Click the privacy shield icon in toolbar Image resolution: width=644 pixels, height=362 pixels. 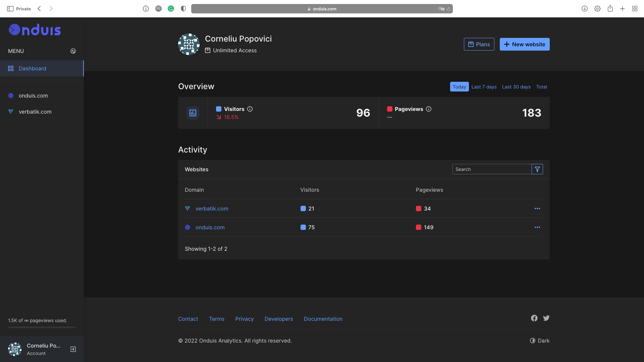(x=183, y=9)
